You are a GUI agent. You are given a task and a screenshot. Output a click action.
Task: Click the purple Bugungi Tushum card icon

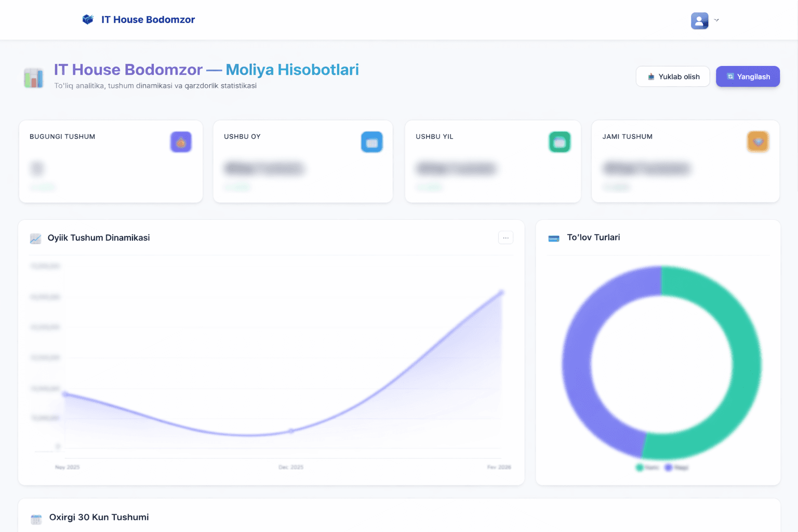tap(181, 142)
